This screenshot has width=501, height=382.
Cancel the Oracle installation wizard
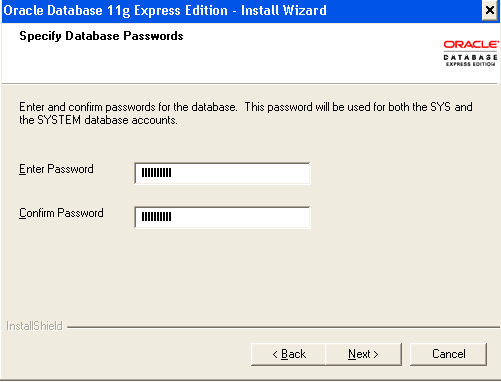click(448, 354)
